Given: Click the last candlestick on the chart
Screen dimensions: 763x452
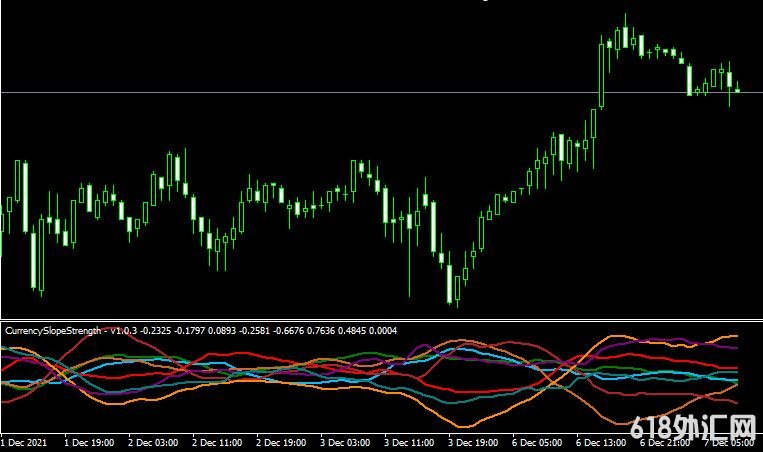Looking at the screenshot, I should click(x=738, y=89).
